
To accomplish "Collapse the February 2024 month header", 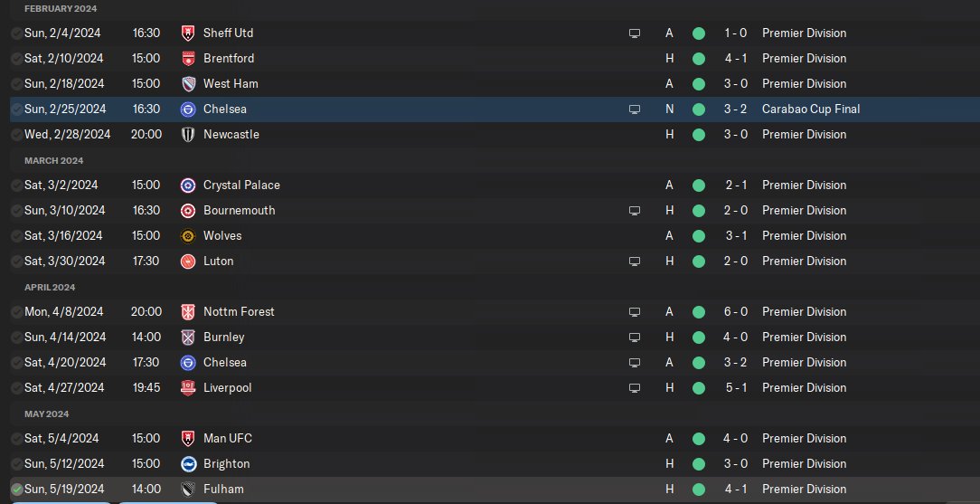I will pos(61,8).
